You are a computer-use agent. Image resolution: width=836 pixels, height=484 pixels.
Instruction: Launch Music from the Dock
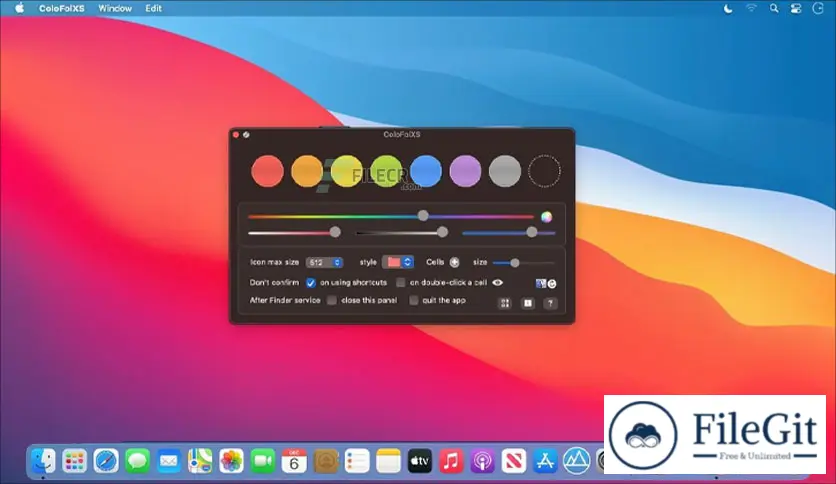pyautogui.click(x=451, y=461)
